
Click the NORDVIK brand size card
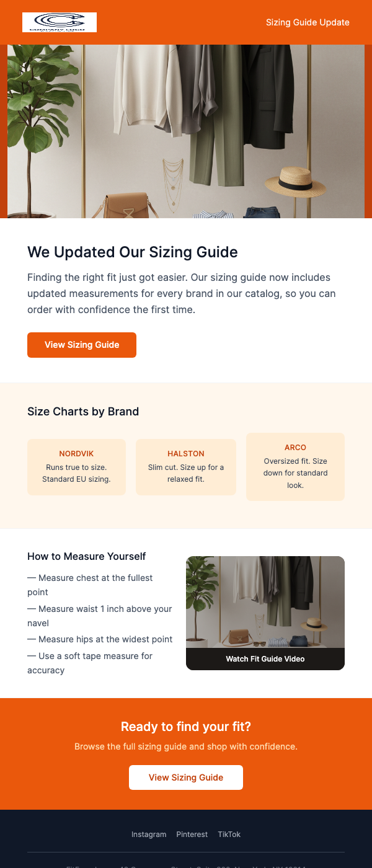[x=76, y=467]
